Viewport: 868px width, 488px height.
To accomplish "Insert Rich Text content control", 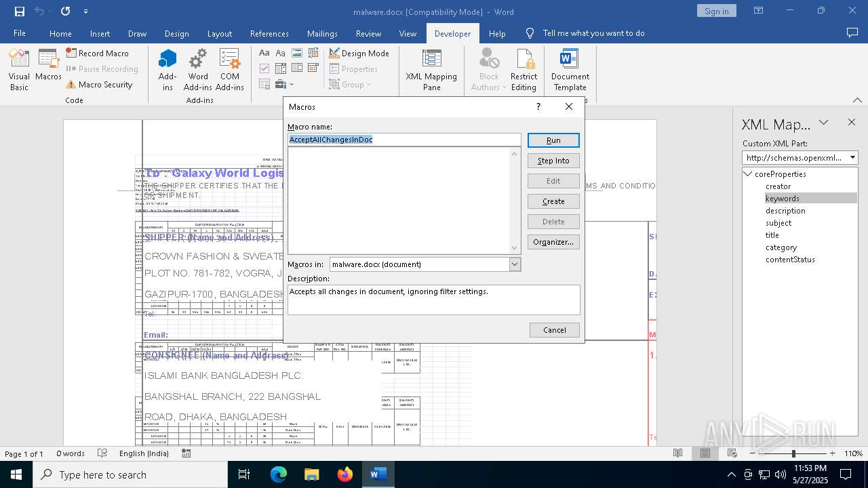I will click(264, 53).
